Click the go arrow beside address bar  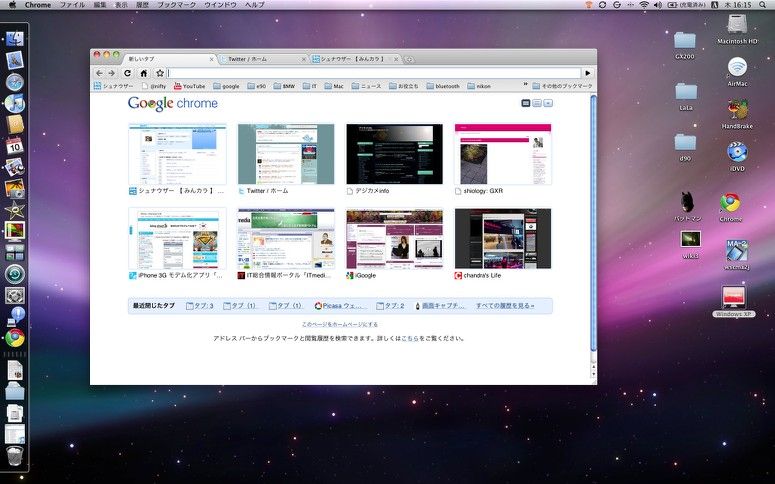tap(588, 73)
